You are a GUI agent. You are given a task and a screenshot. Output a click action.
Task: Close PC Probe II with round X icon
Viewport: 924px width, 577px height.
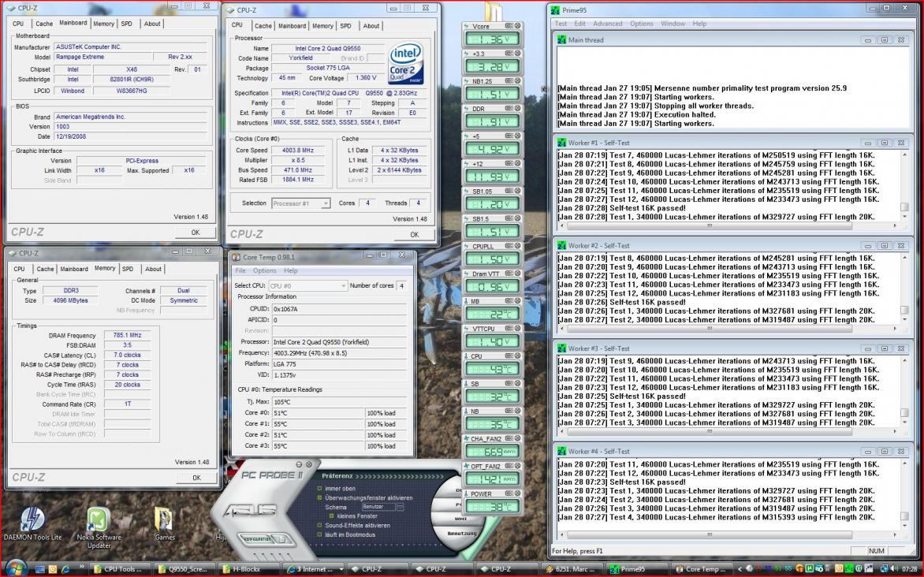[308, 464]
